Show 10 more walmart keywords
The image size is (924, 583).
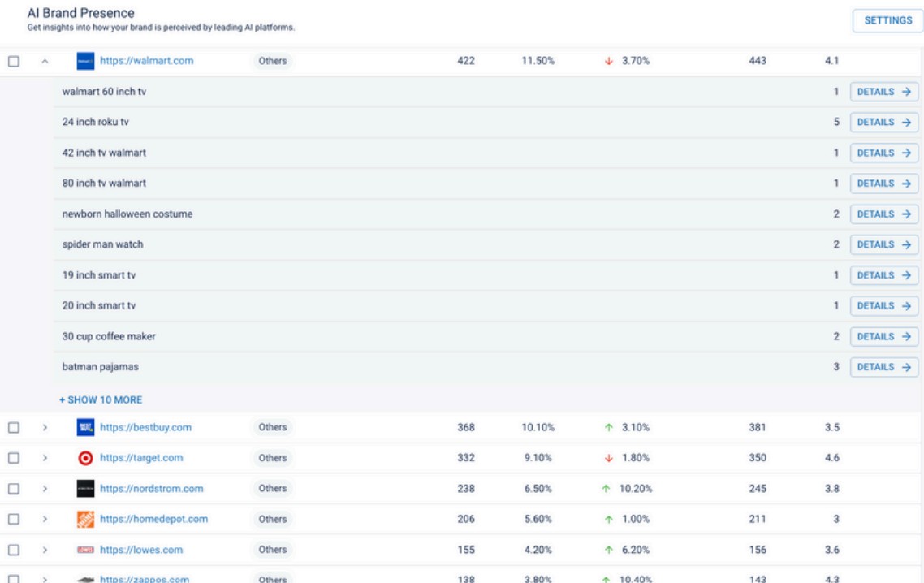(101, 399)
